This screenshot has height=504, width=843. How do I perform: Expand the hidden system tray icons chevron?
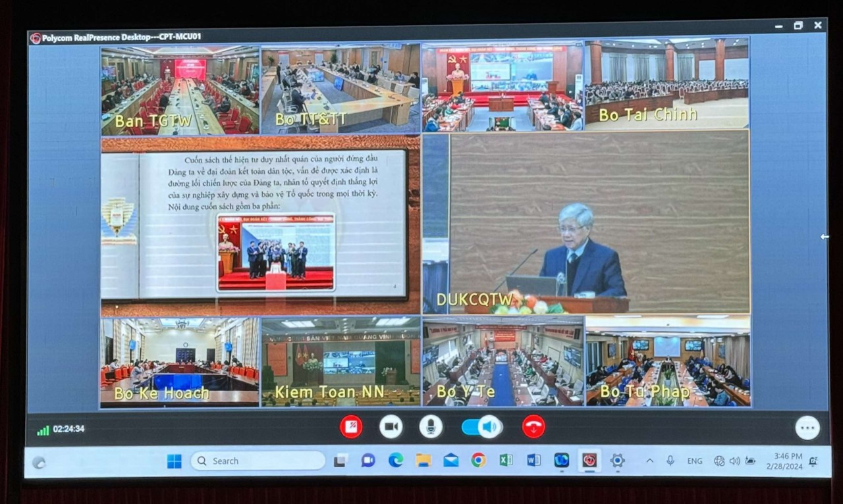click(649, 461)
